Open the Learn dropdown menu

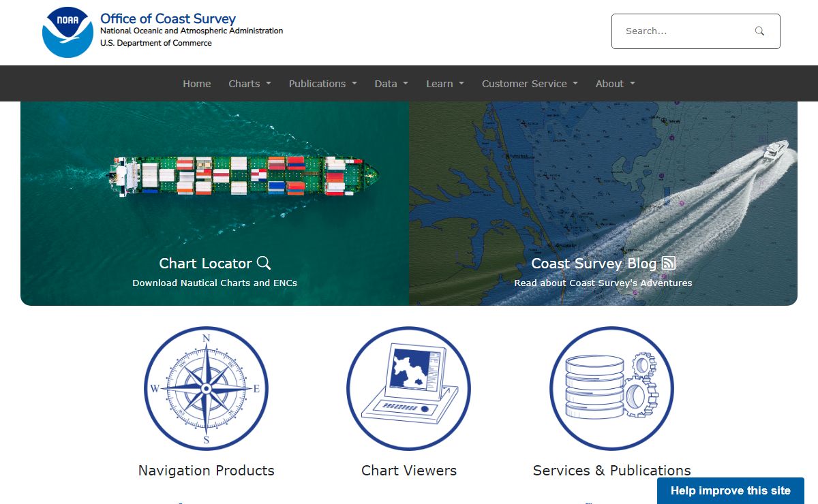(x=445, y=84)
